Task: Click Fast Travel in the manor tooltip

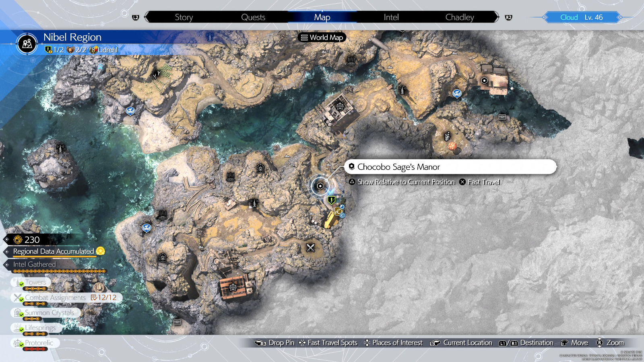Action: click(x=479, y=182)
